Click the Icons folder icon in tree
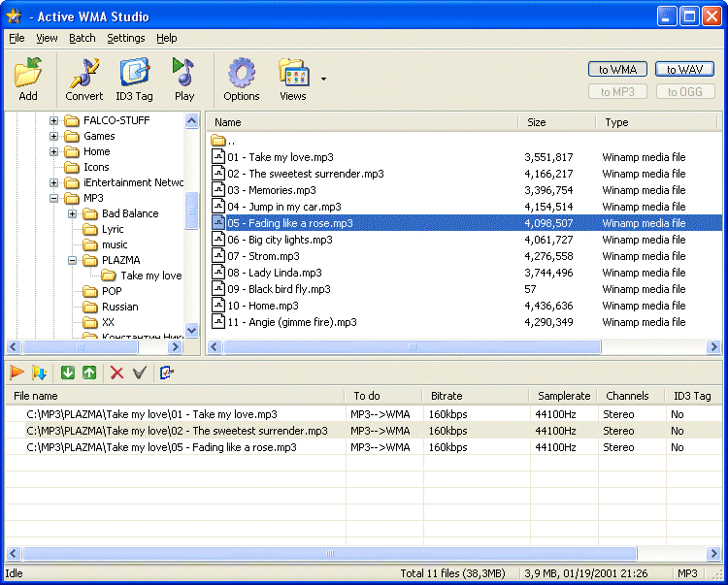Screen dimensions: 728x585 point(72,167)
